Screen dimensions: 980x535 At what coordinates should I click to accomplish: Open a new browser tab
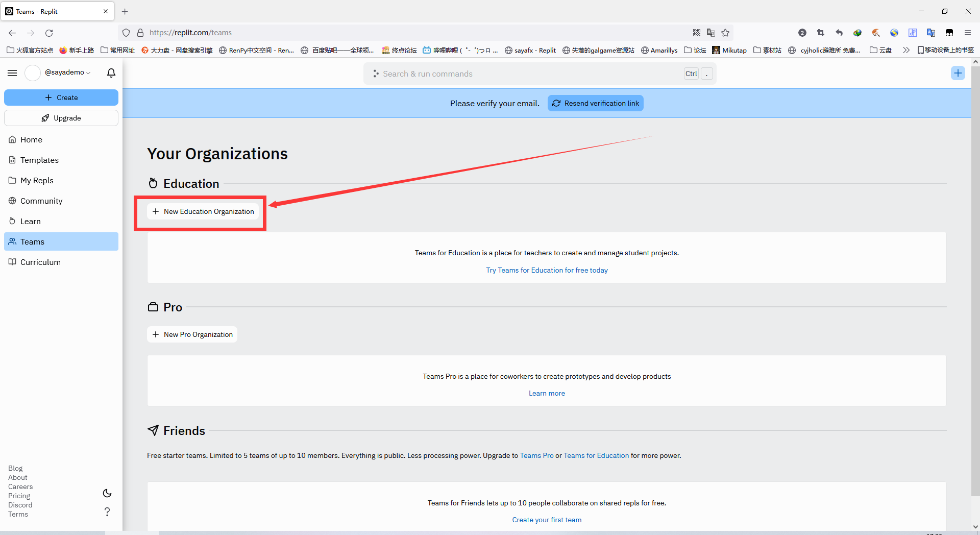[x=125, y=11]
